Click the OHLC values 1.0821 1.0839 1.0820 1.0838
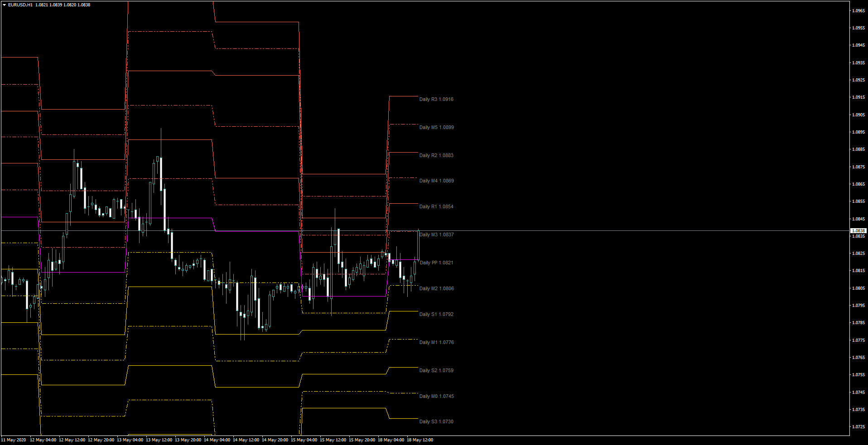868x445 pixels. (63, 5)
